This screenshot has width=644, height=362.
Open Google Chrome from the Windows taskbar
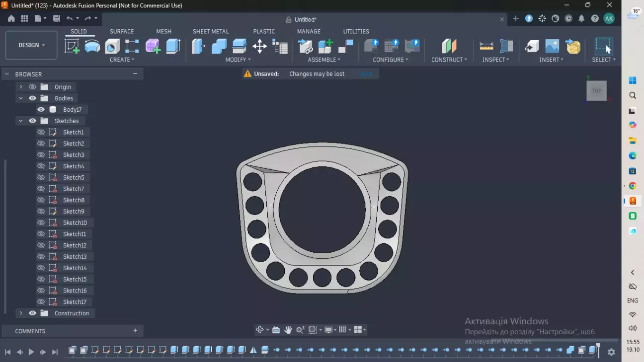click(633, 186)
